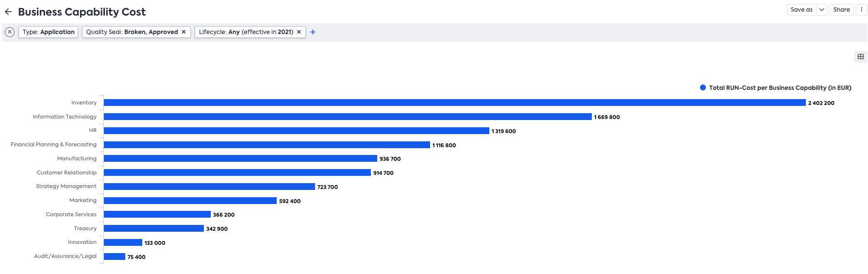Select the Audit/Assurance/Legal bar
The width and height of the screenshot is (868, 274).
tap(115, 257)
